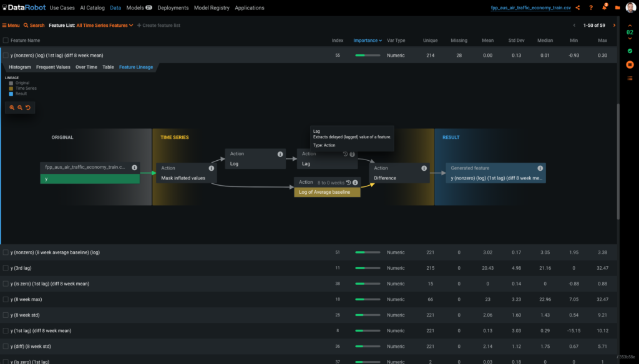The width and height of the screenshot is (639, 364).
Task: Reset the lineage diagram view
Action: pos(28,107)
